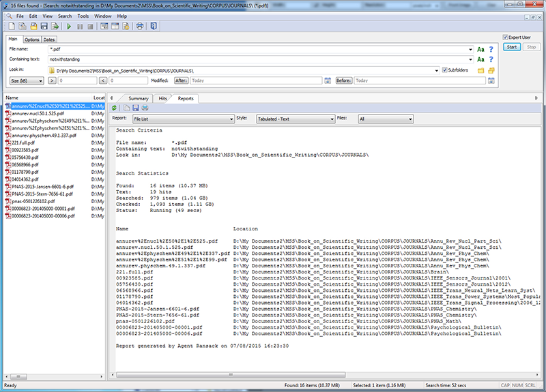This screenshot has height=392, width=546.
Task: Click the browse folder icon beside Subfolders
Action: tap(480, 70)
